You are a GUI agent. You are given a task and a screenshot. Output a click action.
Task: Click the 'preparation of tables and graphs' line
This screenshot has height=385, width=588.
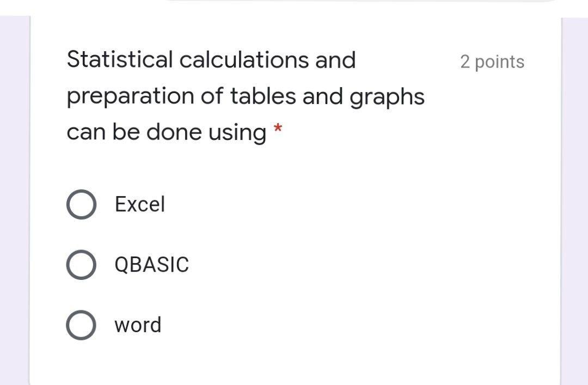tap(246, 96)
